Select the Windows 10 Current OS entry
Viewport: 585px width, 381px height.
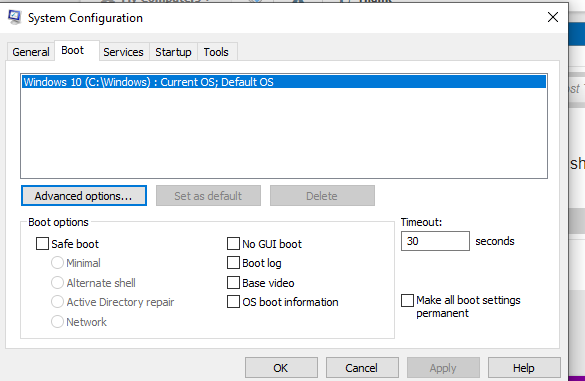click(x=284, y=82)
